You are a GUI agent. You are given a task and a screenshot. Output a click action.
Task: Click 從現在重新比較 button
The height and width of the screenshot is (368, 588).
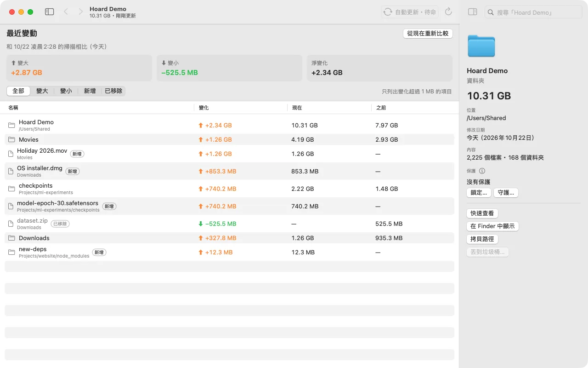(428, 34)
